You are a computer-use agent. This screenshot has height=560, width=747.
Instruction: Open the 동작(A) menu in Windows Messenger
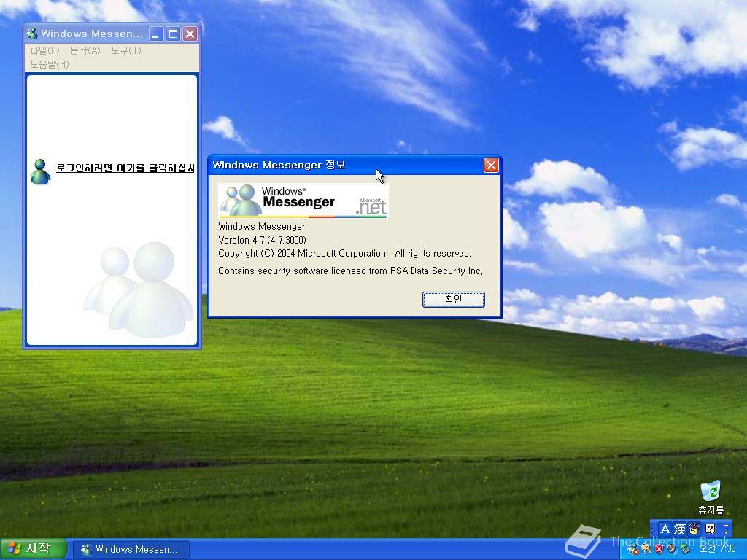[85, 50]
